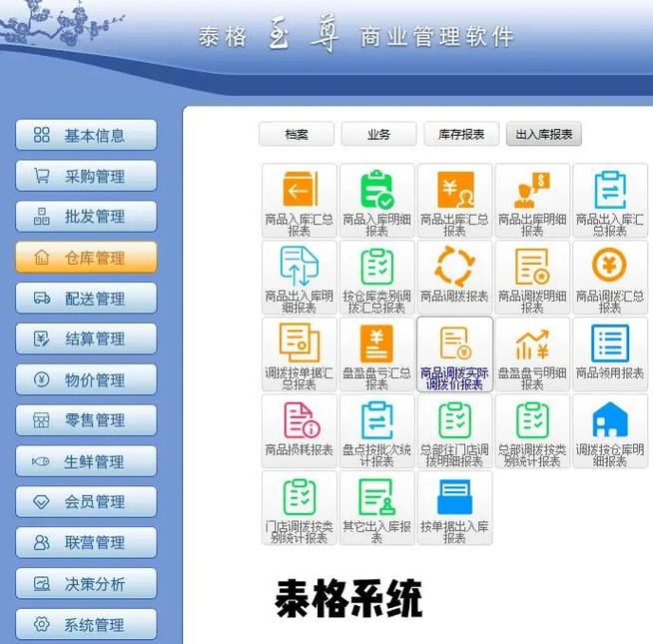Select 仓库管理 sidebar module

(x=86, y=258)
